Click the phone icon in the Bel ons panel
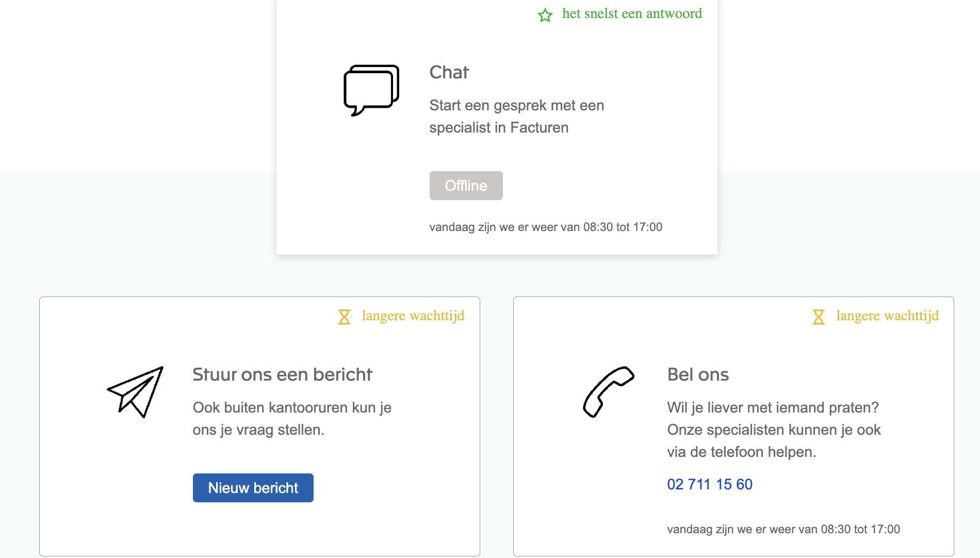This screenshot has width=980, height=558. click(x=608, y=391)
